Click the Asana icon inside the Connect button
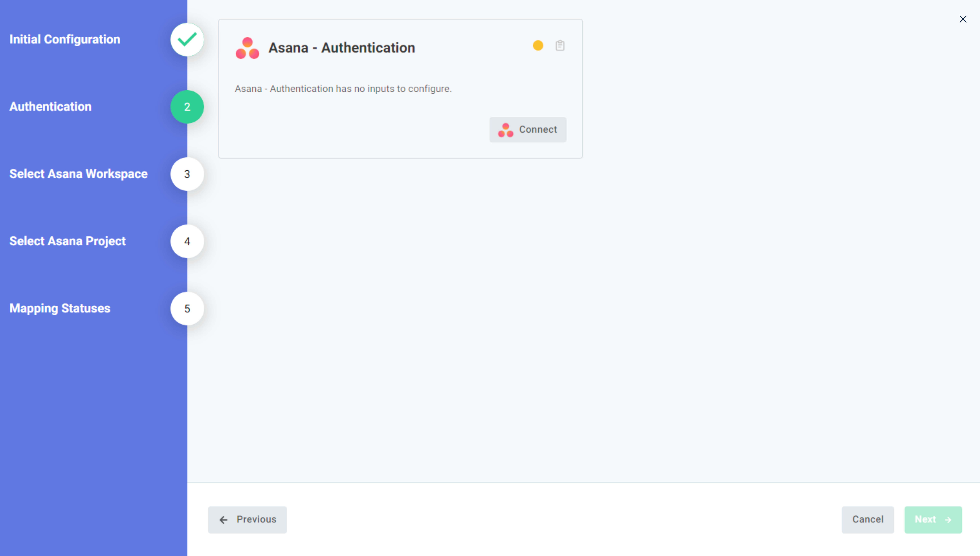Image resolution: width=980 pixels, height=556 pixels. 505,129
